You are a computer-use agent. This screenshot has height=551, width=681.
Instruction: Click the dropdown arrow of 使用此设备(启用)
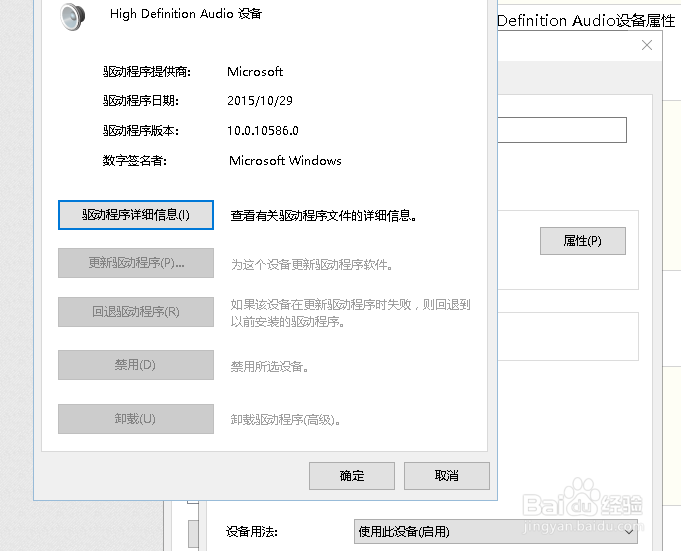coord(628,531)
